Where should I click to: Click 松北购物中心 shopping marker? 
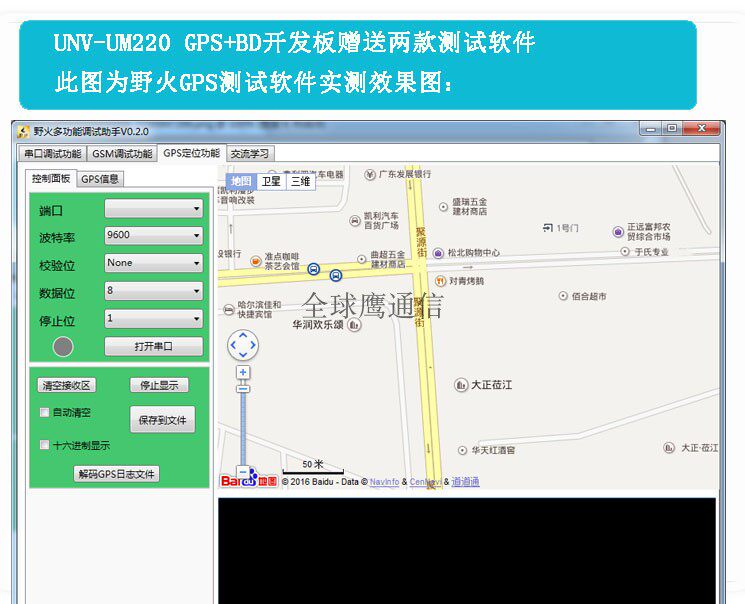click(x=438, y=253)
